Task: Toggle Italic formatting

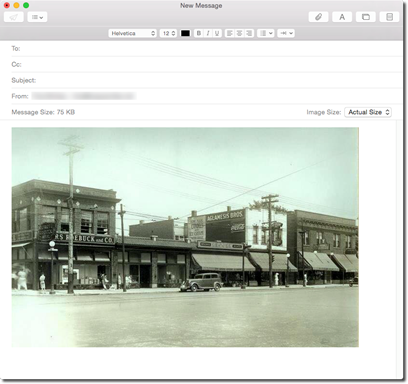Action: [x=208, y=33]
